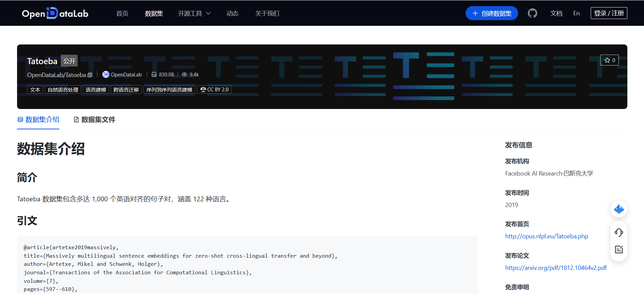Click the 自然语言处理 tag

point(63,90)
